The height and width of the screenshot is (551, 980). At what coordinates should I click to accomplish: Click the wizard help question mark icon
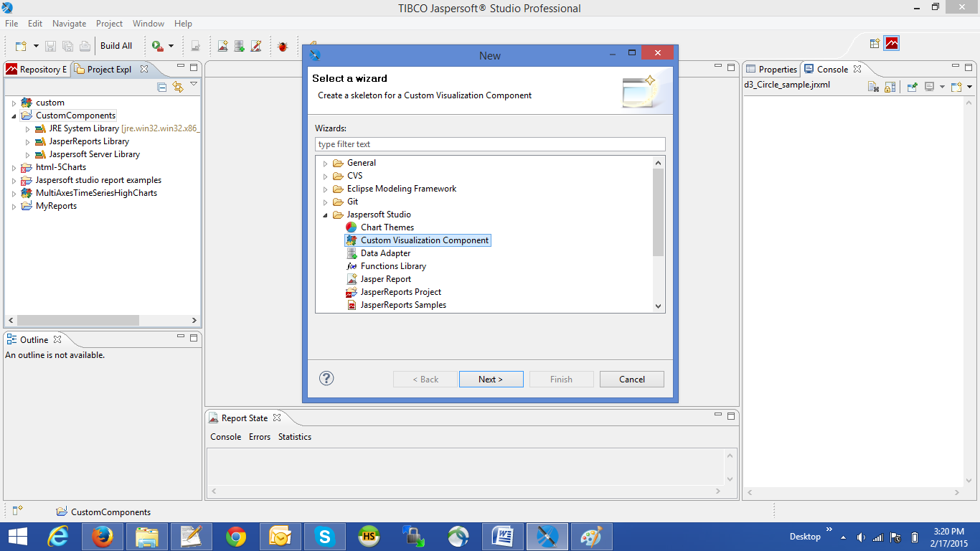coord(326,378)
